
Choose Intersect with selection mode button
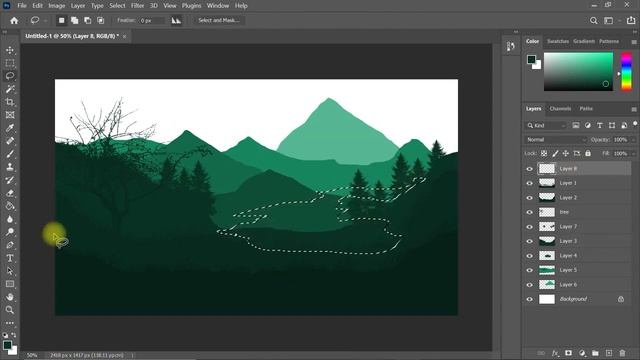click(x=100, y=20)
